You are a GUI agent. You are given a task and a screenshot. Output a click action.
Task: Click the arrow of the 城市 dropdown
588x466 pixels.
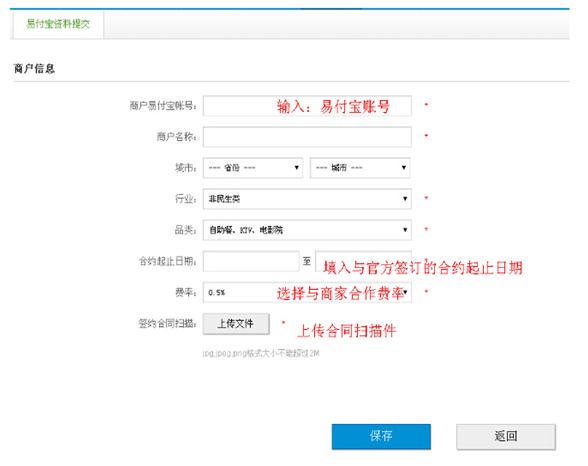[x=404, y=168]
